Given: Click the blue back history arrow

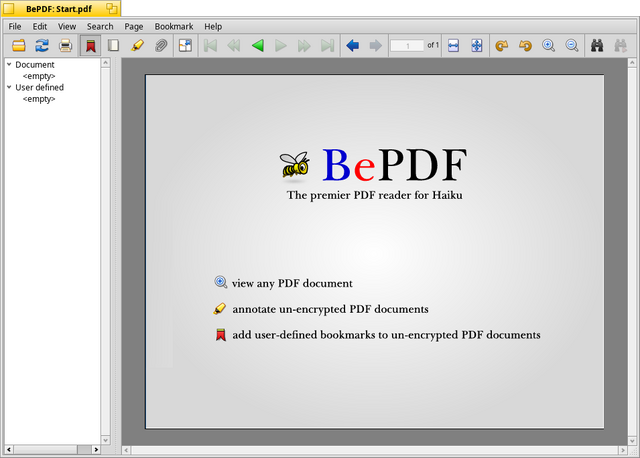Looking at the screenshot, I should tap(353, 45).
